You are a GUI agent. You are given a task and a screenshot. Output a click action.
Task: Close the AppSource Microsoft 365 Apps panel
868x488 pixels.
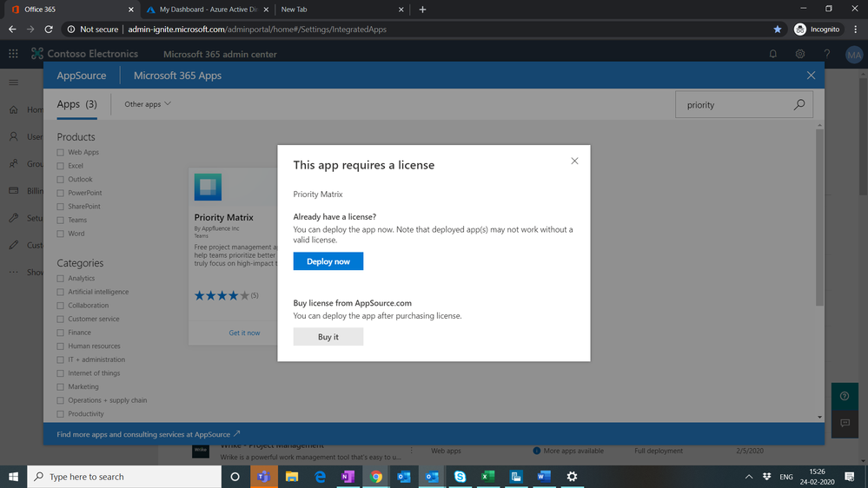(x=811, y=76)
